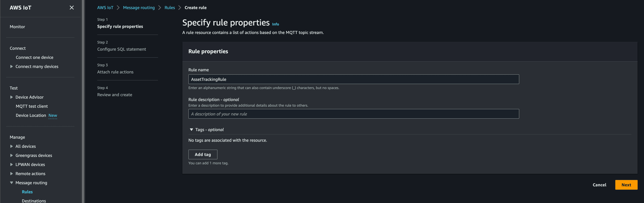Image resolution: width=644 pixels, height=203 pixels.
Task: Expand the Remote actions arrow
Action: (12, 174)
